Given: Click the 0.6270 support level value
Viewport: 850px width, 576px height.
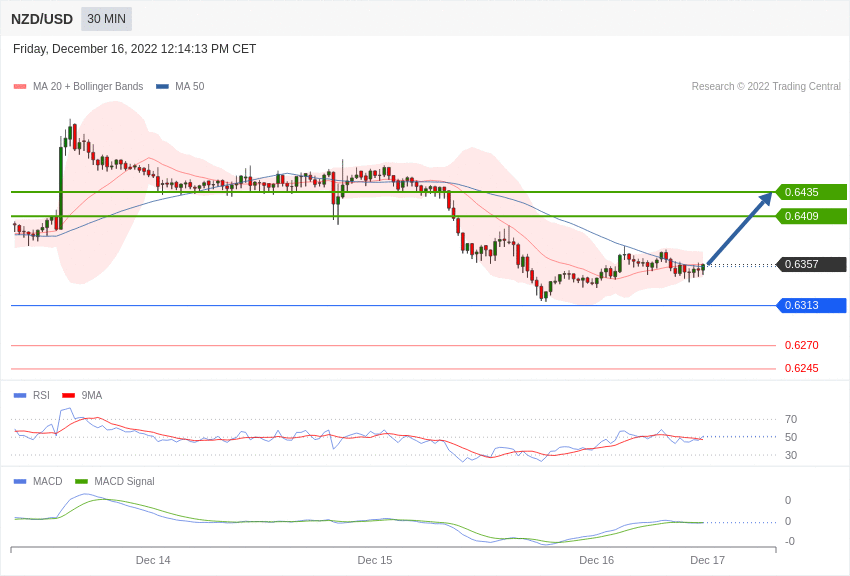Looking at the screenshot, I should (x=802, y=345).
